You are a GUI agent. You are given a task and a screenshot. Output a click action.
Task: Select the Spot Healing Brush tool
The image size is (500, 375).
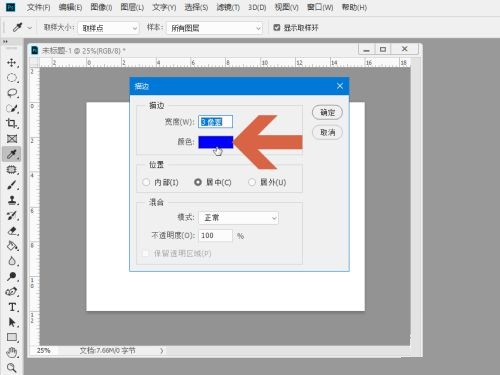click(x=12, y=170)
